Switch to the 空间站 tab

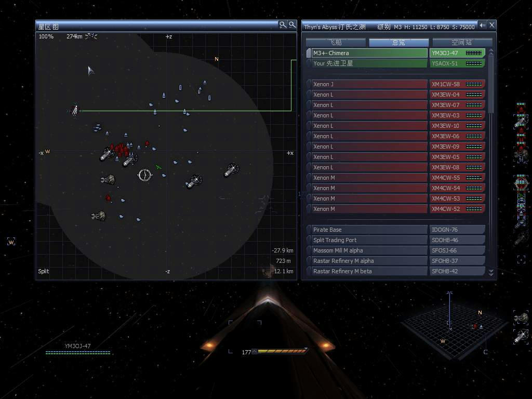[462, 43]
